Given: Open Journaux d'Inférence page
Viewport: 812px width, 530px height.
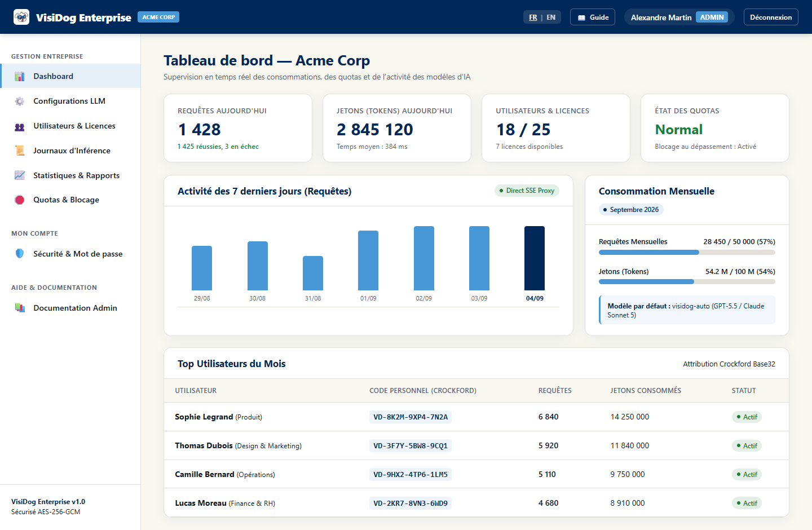Looking at the screenshot, I should tap(70, 151).
